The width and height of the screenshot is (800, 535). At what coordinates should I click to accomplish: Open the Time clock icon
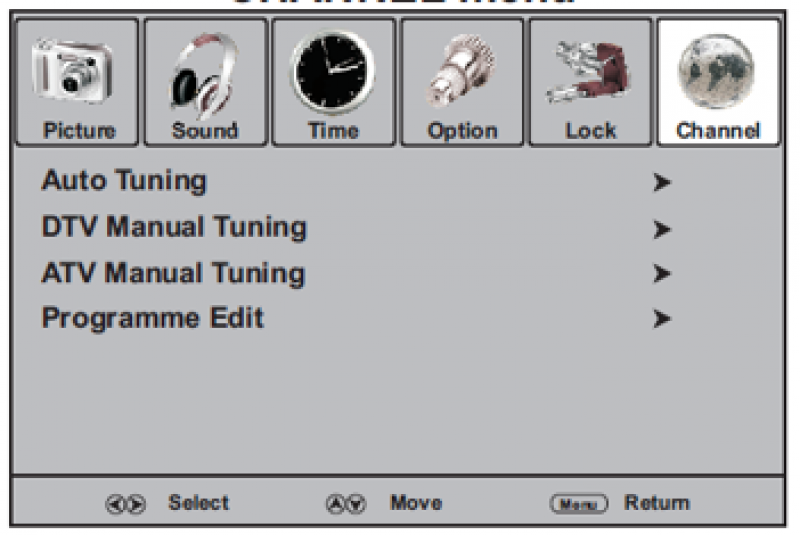[332, 72]
